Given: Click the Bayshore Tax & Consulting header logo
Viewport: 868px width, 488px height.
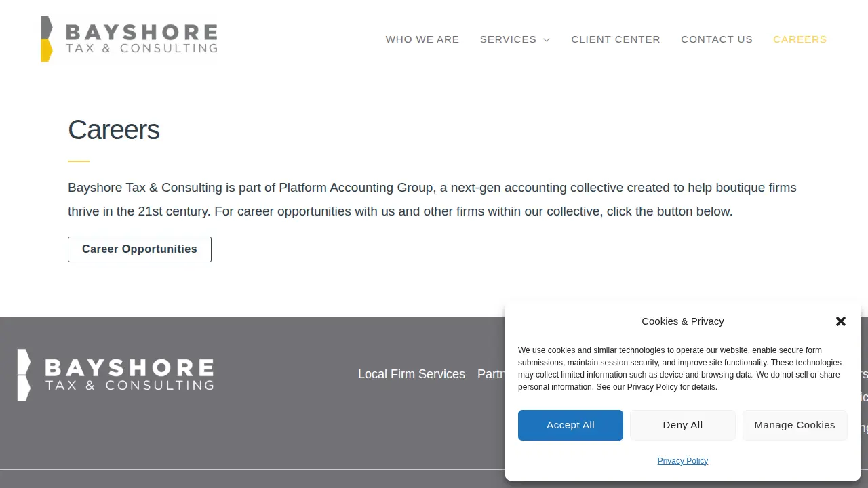Looking at the screenshot, I should coord(129,39).
